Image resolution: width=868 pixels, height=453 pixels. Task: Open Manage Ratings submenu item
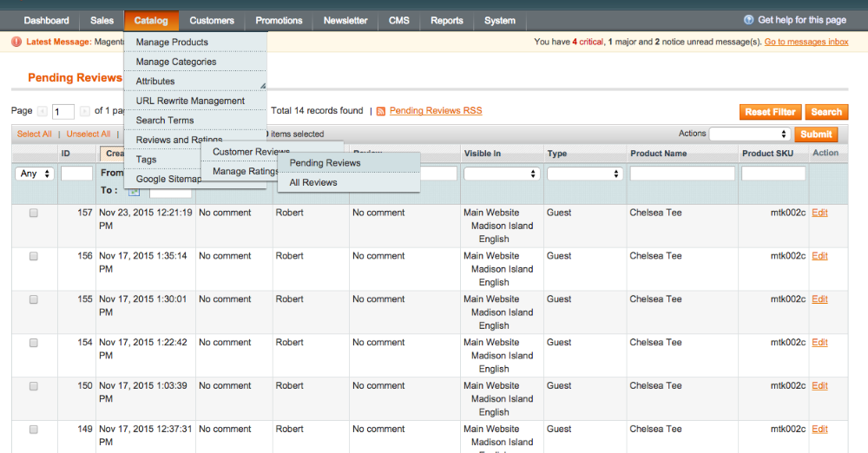245,171
